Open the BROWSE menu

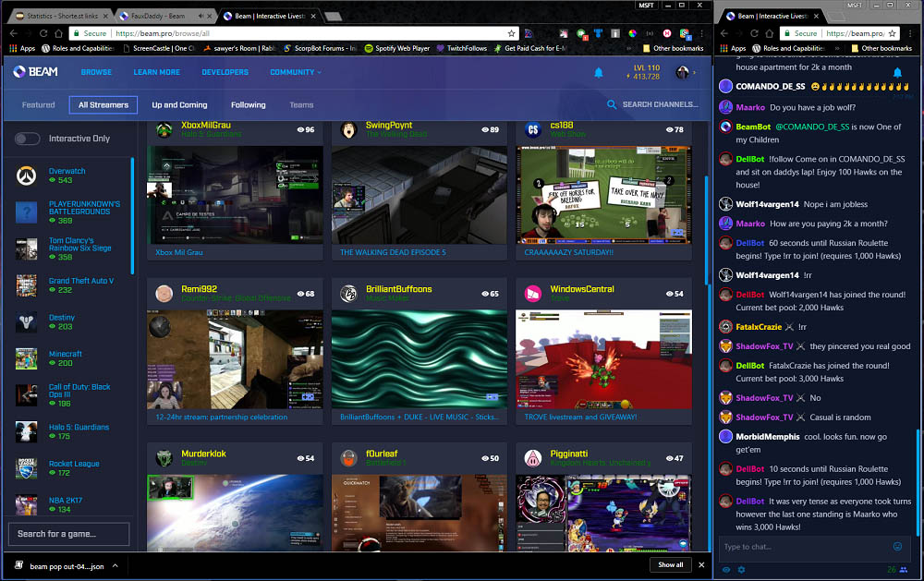95,72
